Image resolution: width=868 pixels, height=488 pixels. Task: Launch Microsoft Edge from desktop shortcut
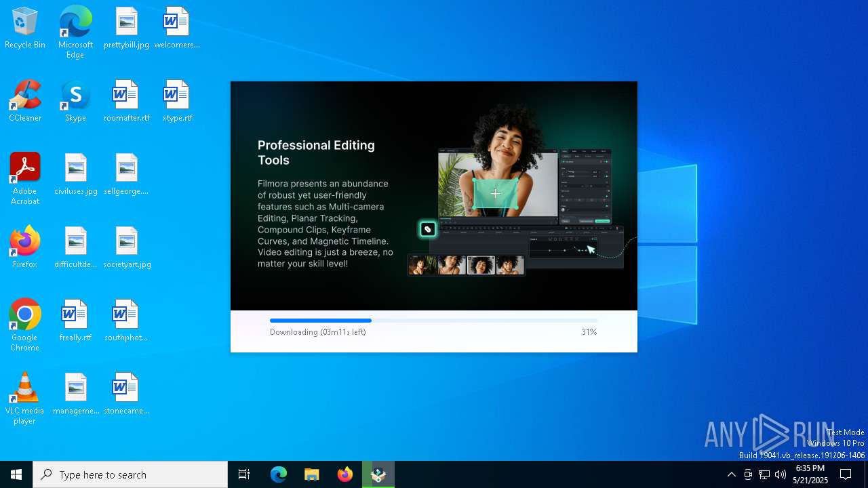(x=75, y=33)
